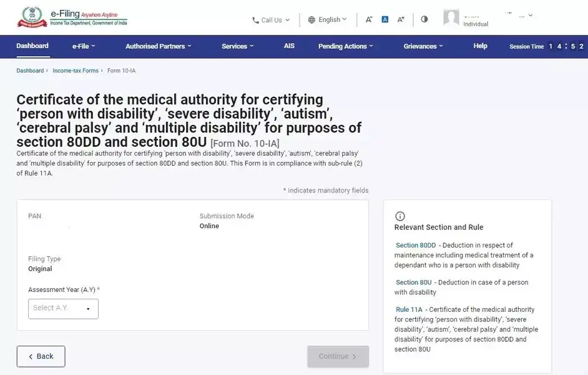The width and height of the screenshot is (588, 375).
Task: Click the highlighted default font size icon
Action: coord(385,19)
